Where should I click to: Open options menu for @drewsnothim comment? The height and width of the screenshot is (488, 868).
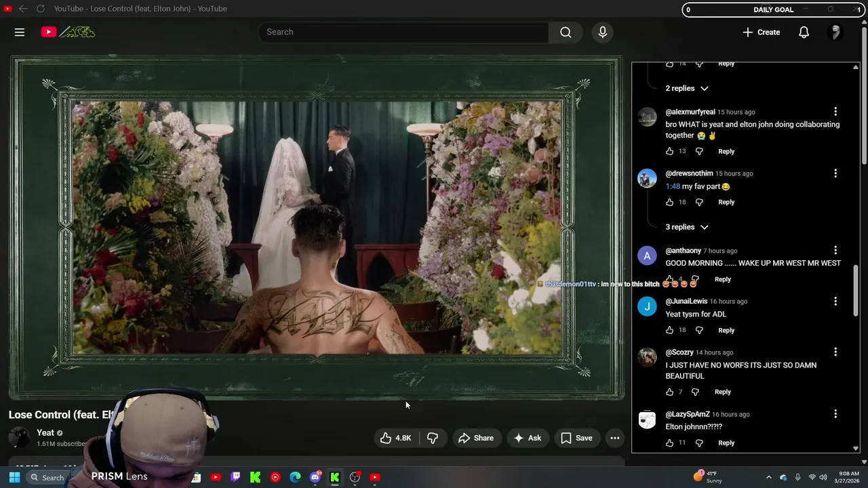click(x=835, y=174)
